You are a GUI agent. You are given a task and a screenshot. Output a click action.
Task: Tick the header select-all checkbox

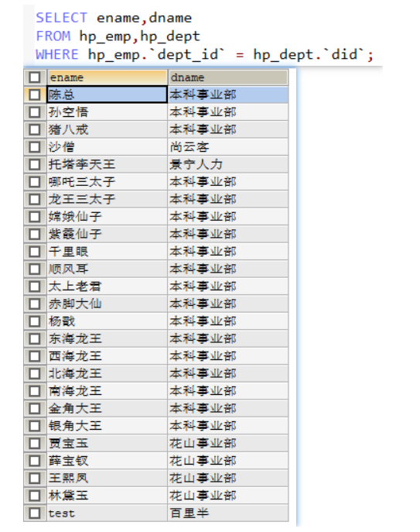point(35,77)
